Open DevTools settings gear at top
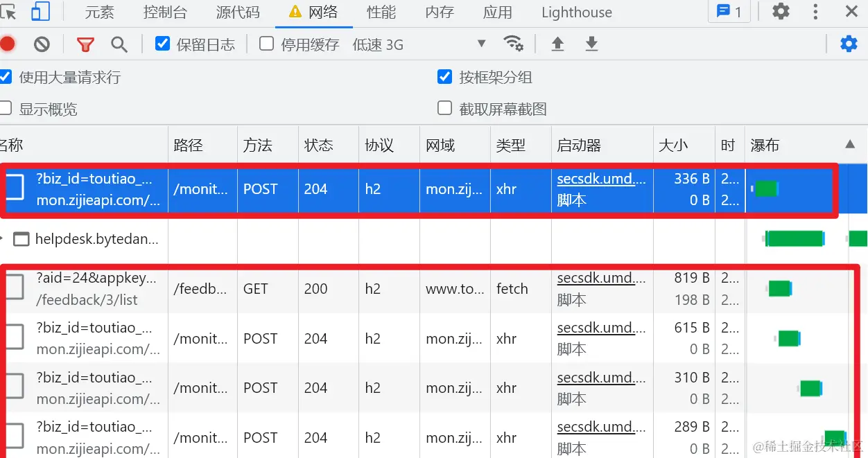The height and width of the screenshot is (458, 868). [x=781, y=11]
